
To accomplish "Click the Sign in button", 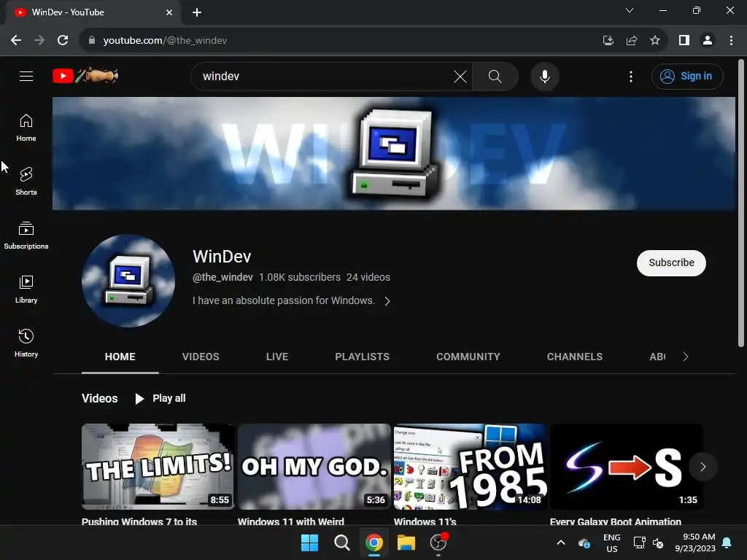I will click(687, 76).
